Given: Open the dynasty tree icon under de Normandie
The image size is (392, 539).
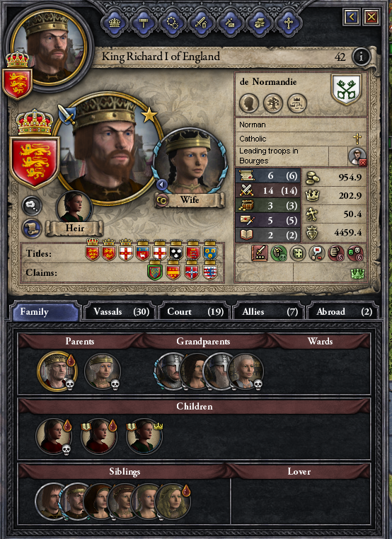Looking at the screenshot, I should 273,103.
